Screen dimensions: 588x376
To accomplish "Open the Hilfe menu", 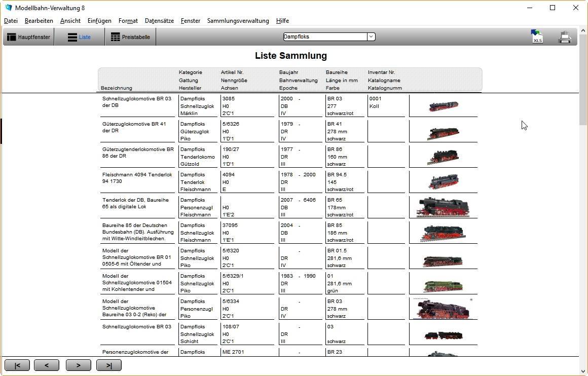I will [282, 21].
